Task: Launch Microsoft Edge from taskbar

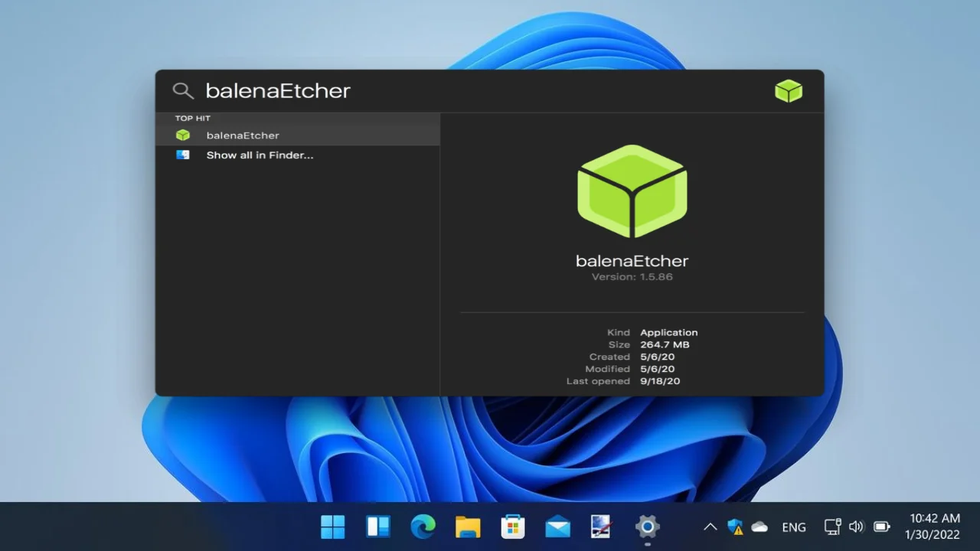Action: (423, 527)
